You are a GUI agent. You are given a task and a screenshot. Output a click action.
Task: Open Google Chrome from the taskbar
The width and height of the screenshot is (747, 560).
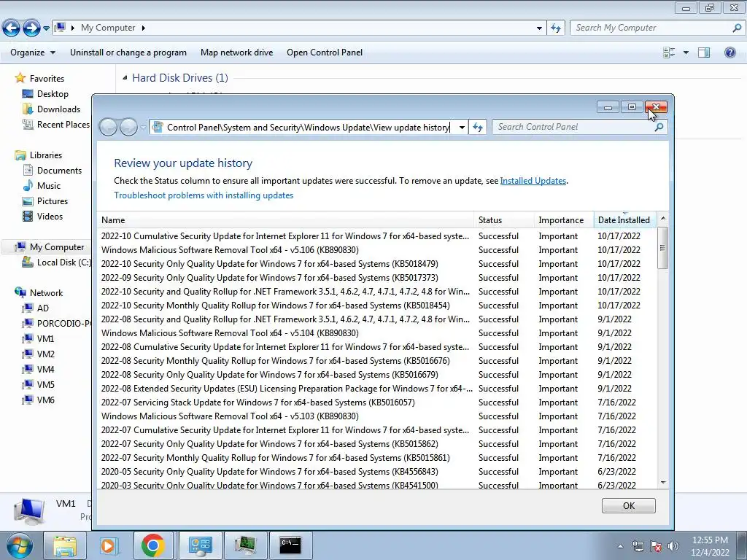coord(153,545)
